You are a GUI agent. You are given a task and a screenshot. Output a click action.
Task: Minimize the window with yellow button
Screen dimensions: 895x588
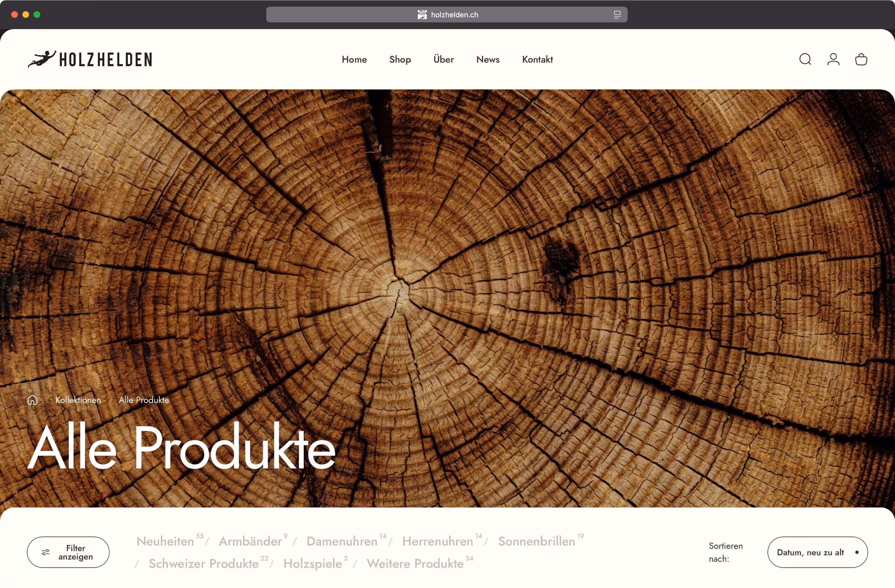(26, 15)
